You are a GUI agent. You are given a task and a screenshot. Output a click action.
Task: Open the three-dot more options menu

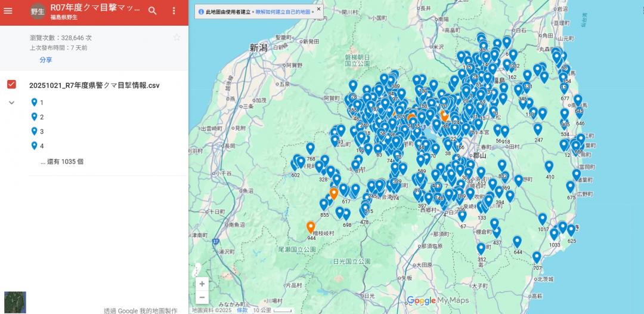tap(174, 11)
